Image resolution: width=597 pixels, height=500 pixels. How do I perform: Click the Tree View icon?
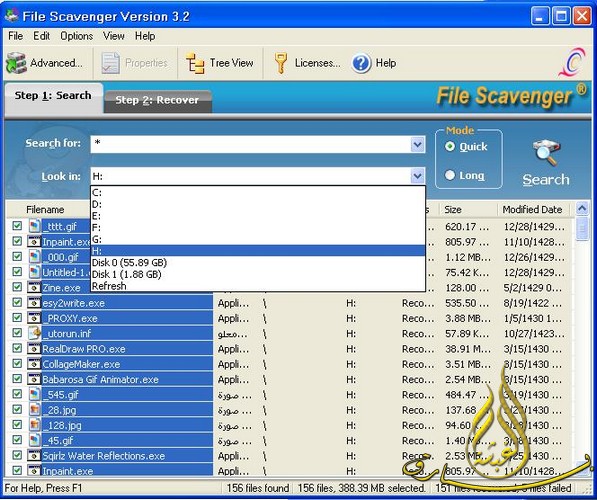click(195, 63)
